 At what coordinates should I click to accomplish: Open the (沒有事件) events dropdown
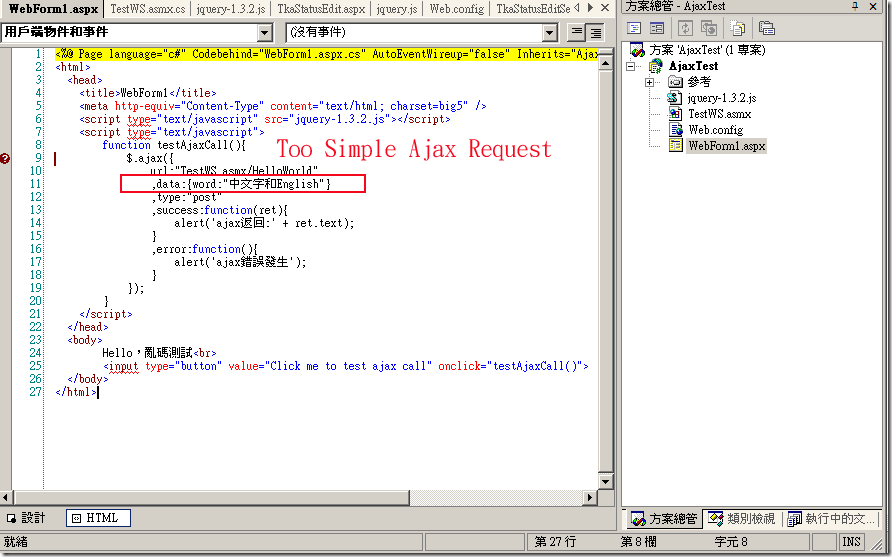[x=549, y=32]
